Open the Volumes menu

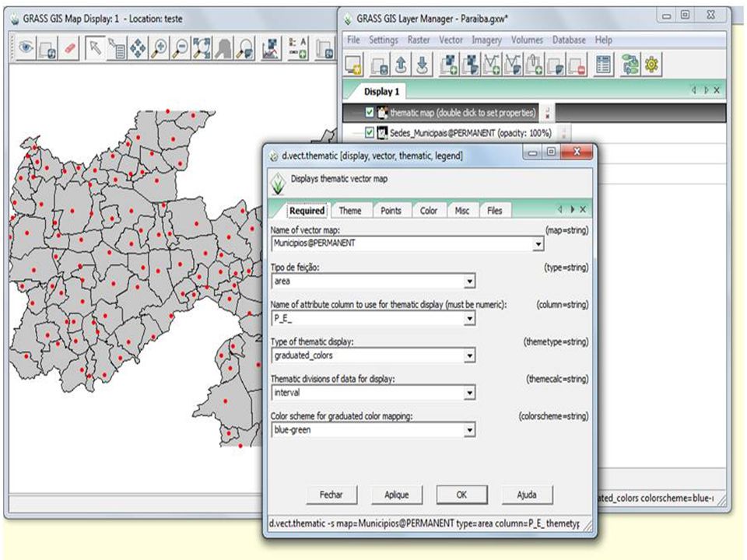pyautogui.click(x=527, y=40)
